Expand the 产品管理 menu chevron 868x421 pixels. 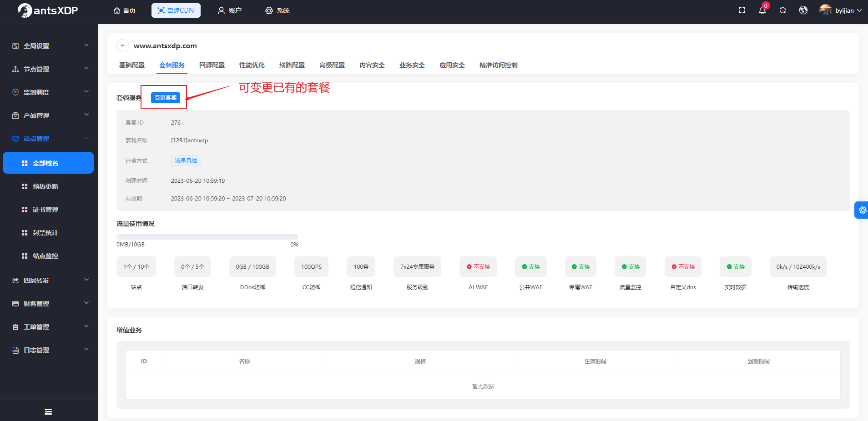click(x=86, y=115)
